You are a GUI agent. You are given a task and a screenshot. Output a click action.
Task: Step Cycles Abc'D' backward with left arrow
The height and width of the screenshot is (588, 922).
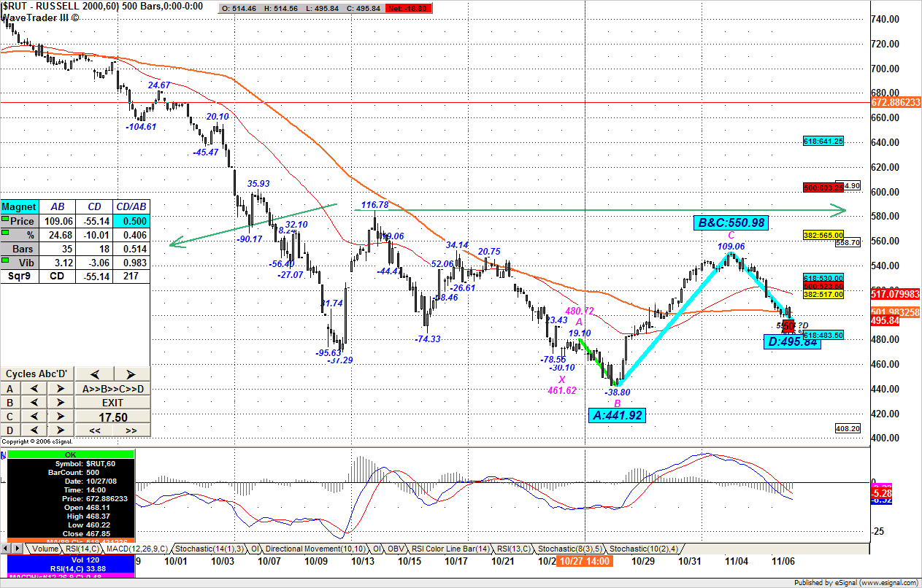pos(95,374)
